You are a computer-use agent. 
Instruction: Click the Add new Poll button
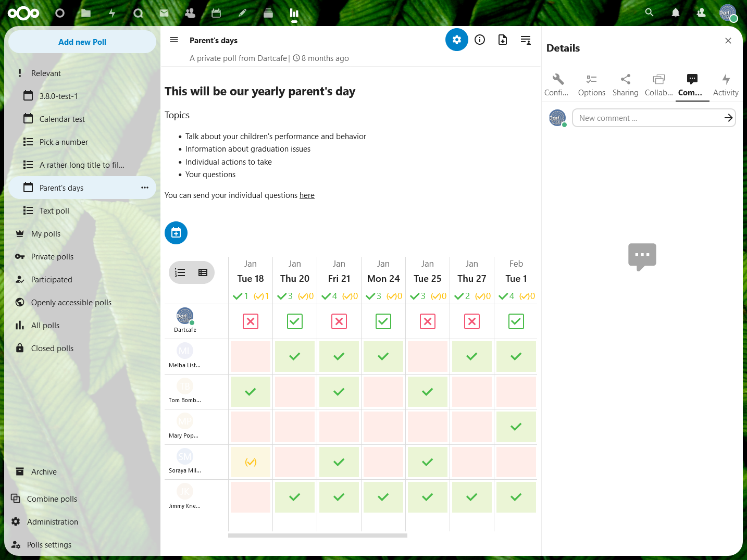click(82, 42)
